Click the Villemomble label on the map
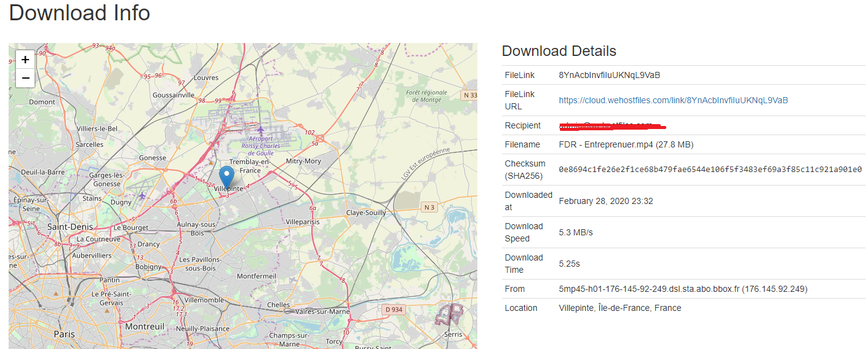This screenshot has width=868, height=349. tap(204, 300)
